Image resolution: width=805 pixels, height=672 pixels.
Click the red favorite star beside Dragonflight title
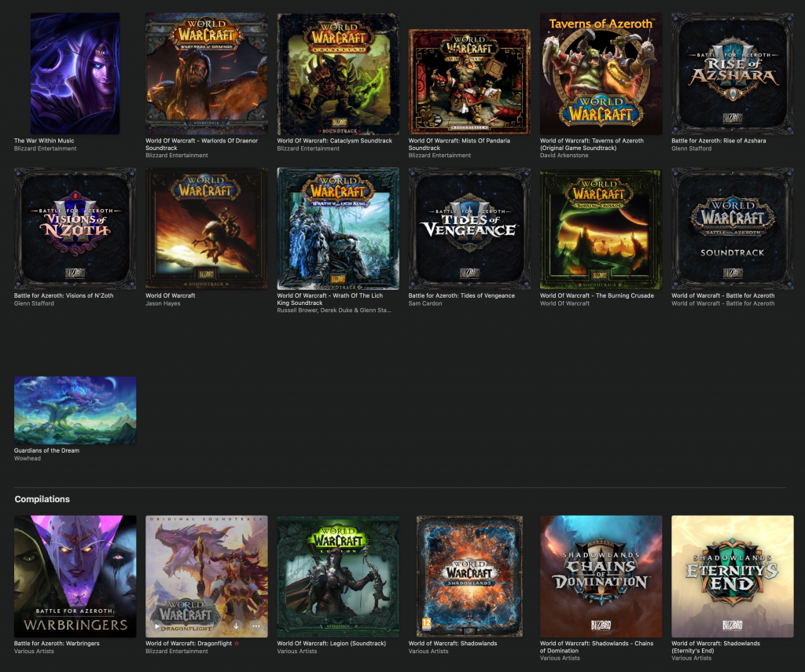237,643
